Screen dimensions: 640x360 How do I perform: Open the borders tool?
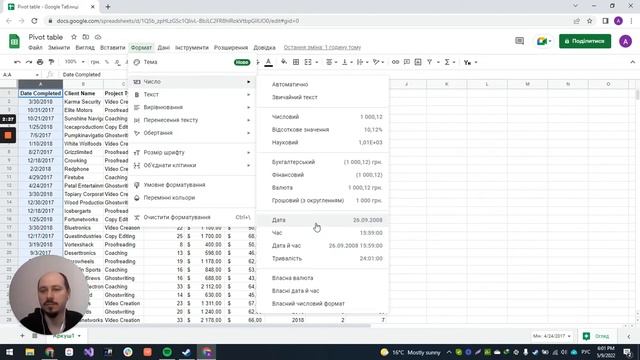[296, 62]
